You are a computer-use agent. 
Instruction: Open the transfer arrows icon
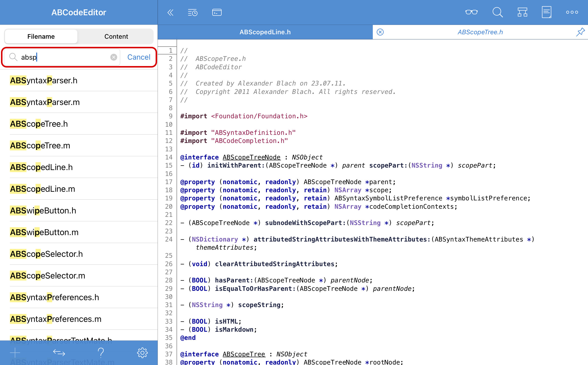(x=59, y=353)
